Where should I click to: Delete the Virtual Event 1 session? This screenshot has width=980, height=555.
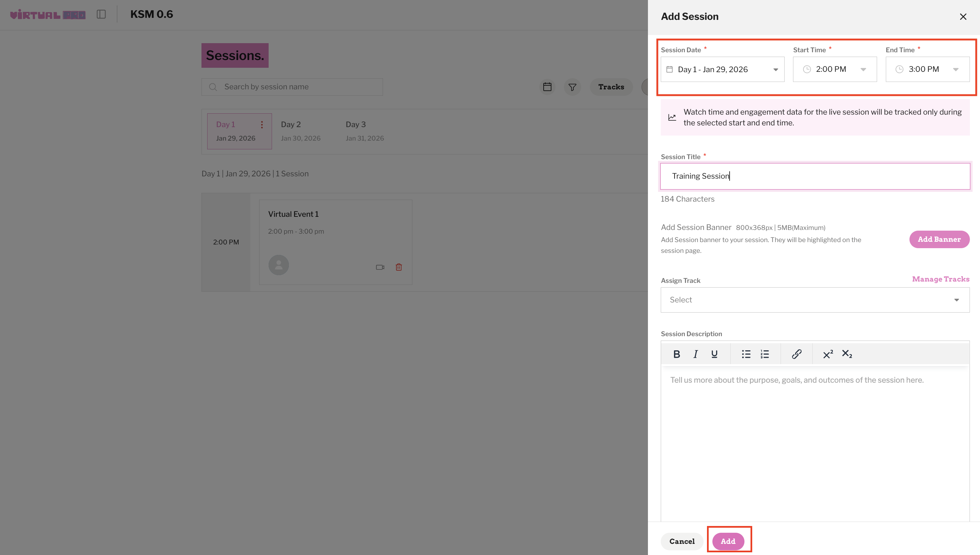click(x=399, y=267)
